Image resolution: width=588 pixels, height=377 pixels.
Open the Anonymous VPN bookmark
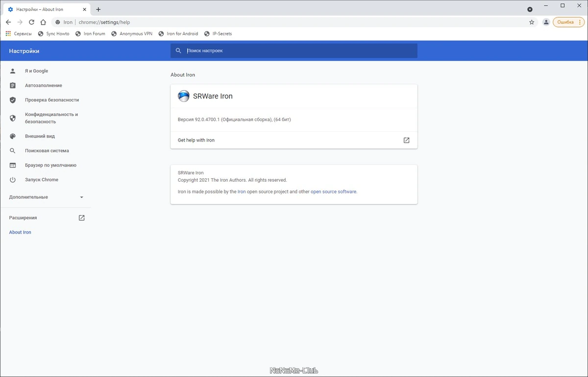tap(132, 34)
